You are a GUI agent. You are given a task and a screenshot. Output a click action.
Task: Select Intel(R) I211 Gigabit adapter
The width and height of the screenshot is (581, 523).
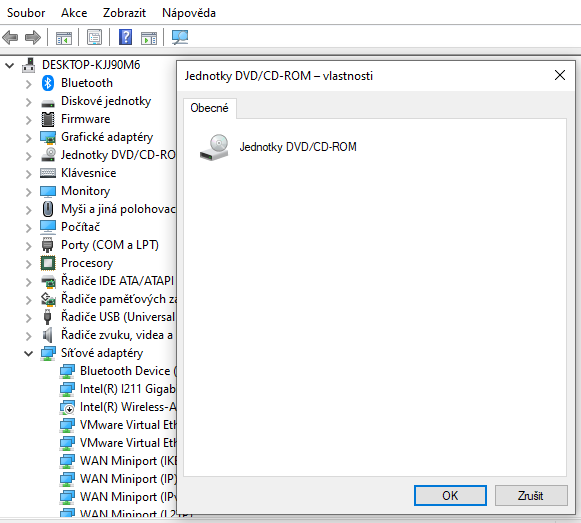[x=128, y=389]
